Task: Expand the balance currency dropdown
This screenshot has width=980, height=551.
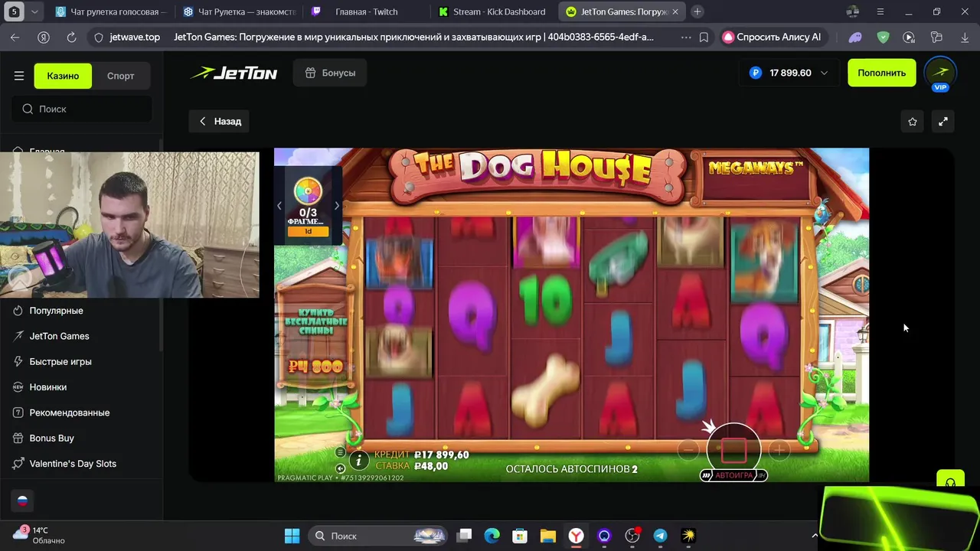Action: [824, 73]
